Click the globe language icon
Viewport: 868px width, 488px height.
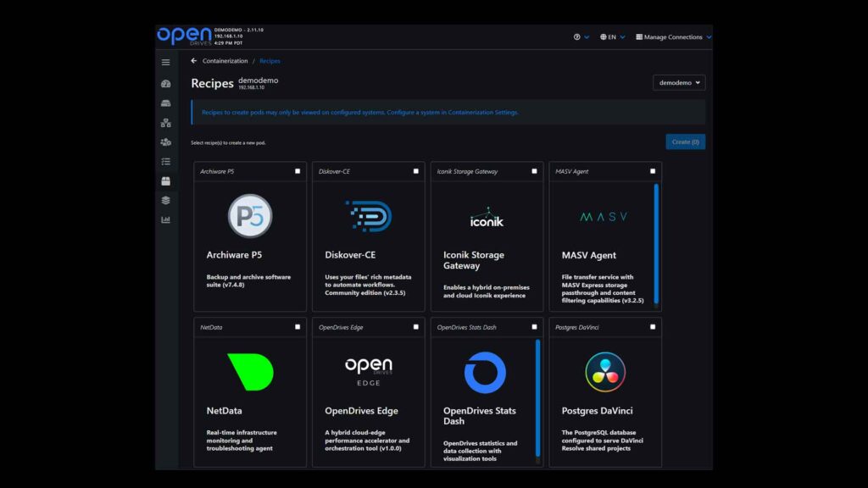(x=604, y=37)
